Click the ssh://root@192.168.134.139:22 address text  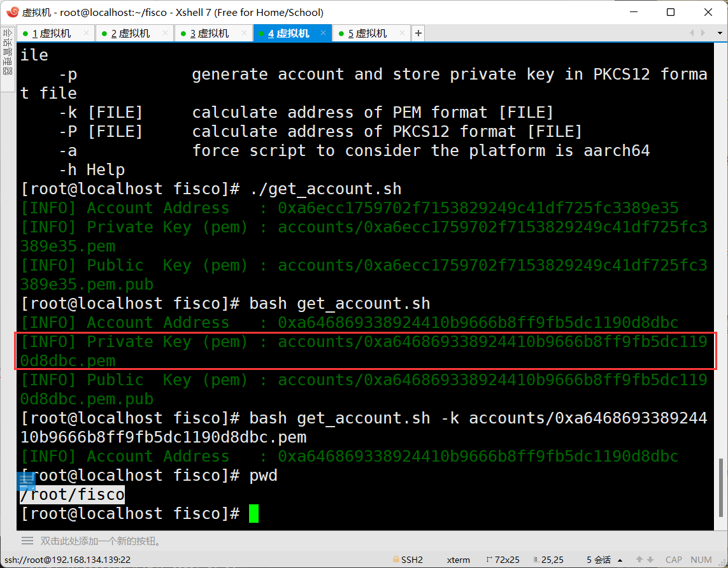[x=68, y=560]
